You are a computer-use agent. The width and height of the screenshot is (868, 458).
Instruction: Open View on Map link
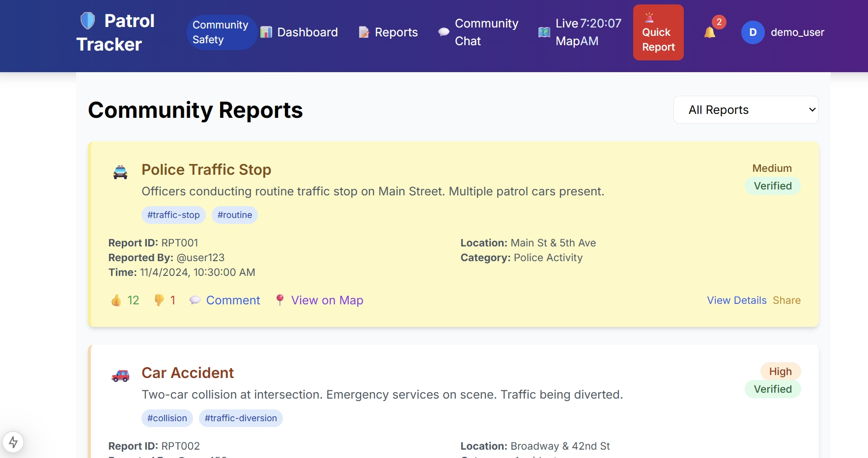pyautogui.click(x=319, y=300)
